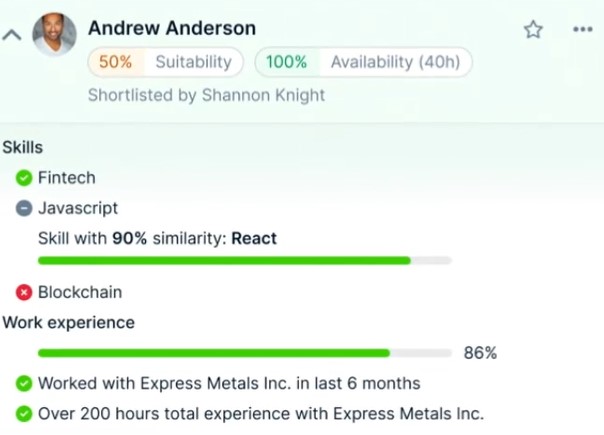Open the three-dot more options menu
Screen dimensions: 604x435
[583, 30]
